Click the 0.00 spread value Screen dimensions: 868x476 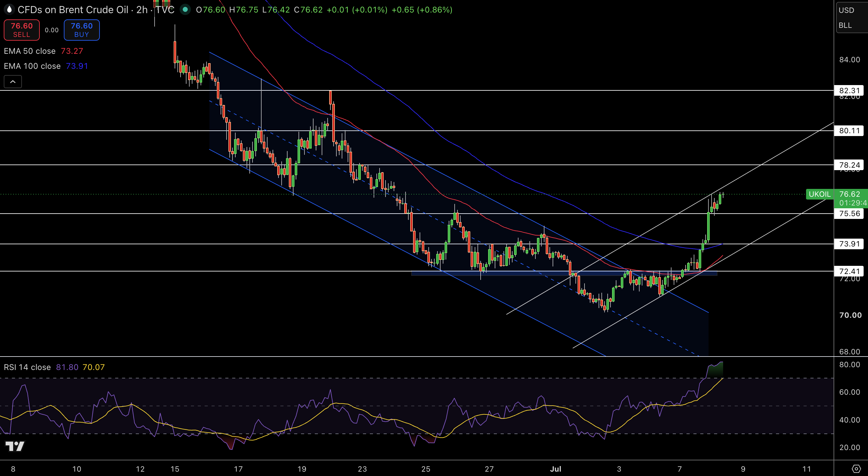click(x=52, y=30)
